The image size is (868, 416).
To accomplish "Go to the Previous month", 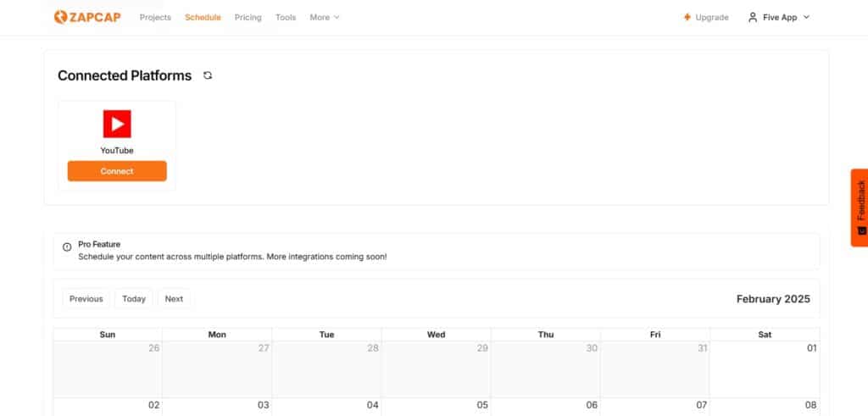I will (x=86, y=299).
